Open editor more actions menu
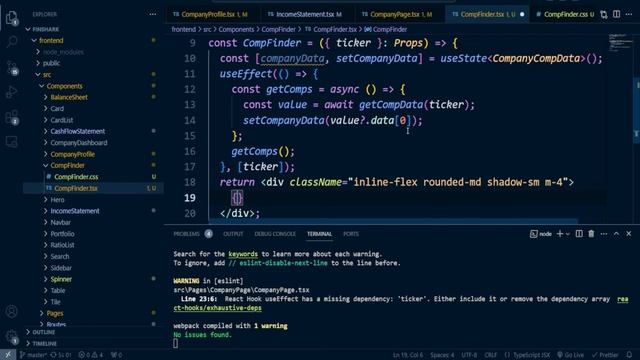Screen dimensions: 640x360 pos(629,14)
